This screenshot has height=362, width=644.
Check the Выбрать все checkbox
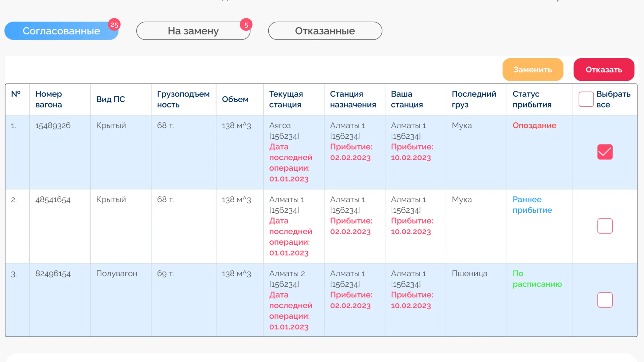(x=586, y=99)
